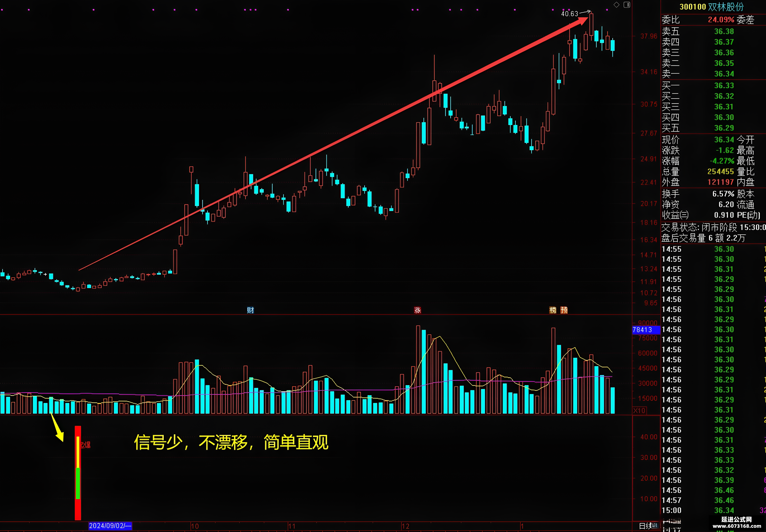Image resolution: width=766 pixels, height=532 pixels.
Task: Open the 日线 period selector
Action: click(x=645, y=526)
